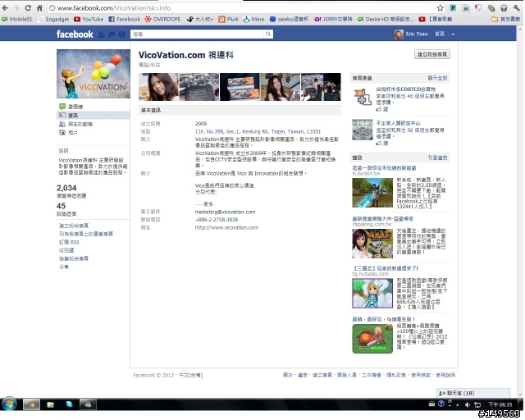525x420 pixels.
Task: Open Mobile01 bookmark
Action: (x=17, y=20)
